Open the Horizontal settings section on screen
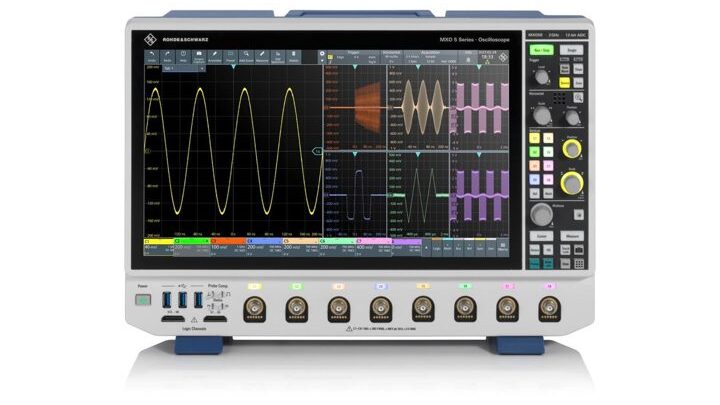Image resolution: width=720 pixels, height=405 pixels. pos(392,57)
